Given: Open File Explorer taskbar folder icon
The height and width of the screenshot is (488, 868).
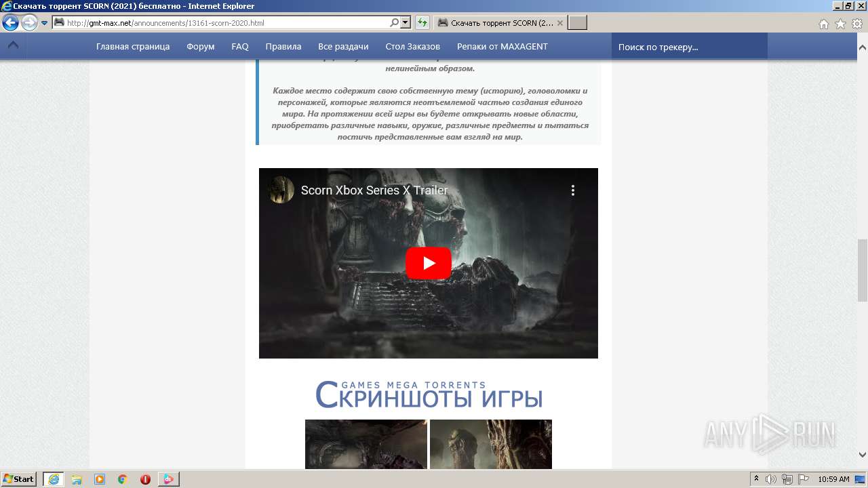Looking at the screenshot, I should (x=77, y=479).
